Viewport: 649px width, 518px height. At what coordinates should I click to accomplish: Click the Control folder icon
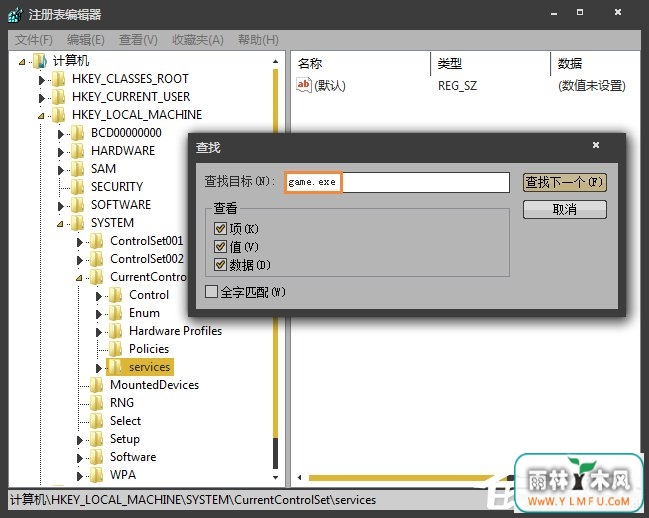click(115, 295)
